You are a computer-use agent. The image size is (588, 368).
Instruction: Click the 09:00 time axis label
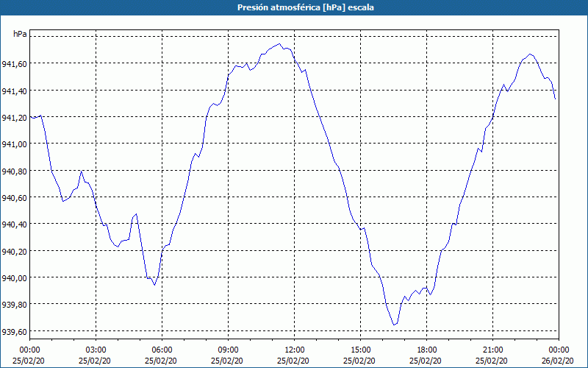coord(228,350)
